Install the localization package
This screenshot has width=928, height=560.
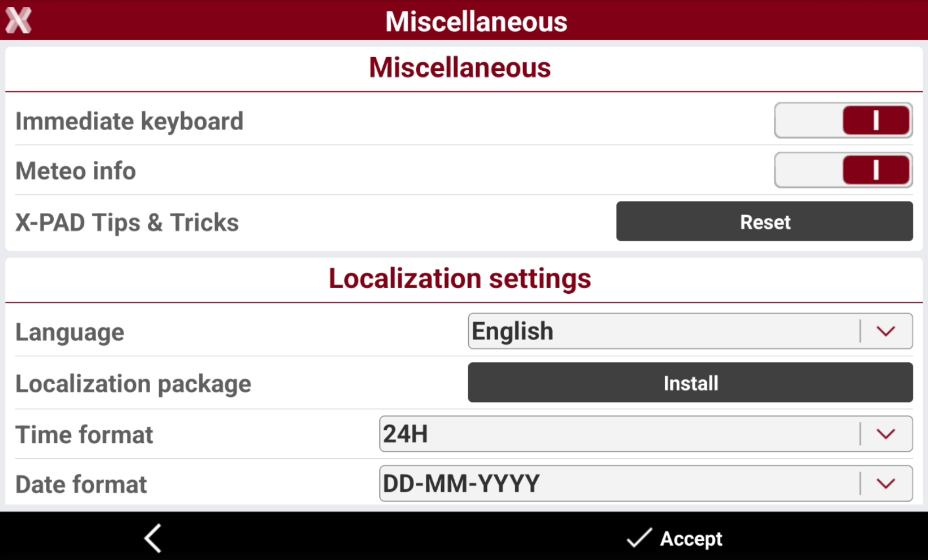(x=690, y=383)
